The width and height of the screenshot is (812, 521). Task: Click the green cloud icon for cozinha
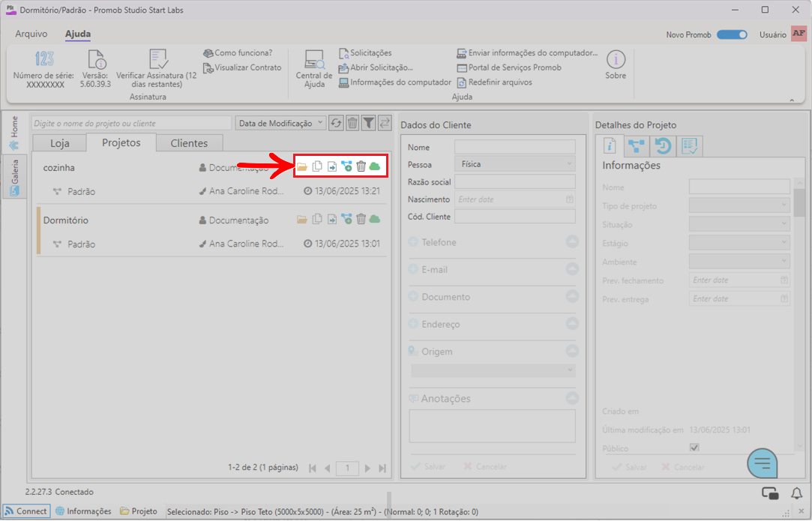tap(375, 166)
